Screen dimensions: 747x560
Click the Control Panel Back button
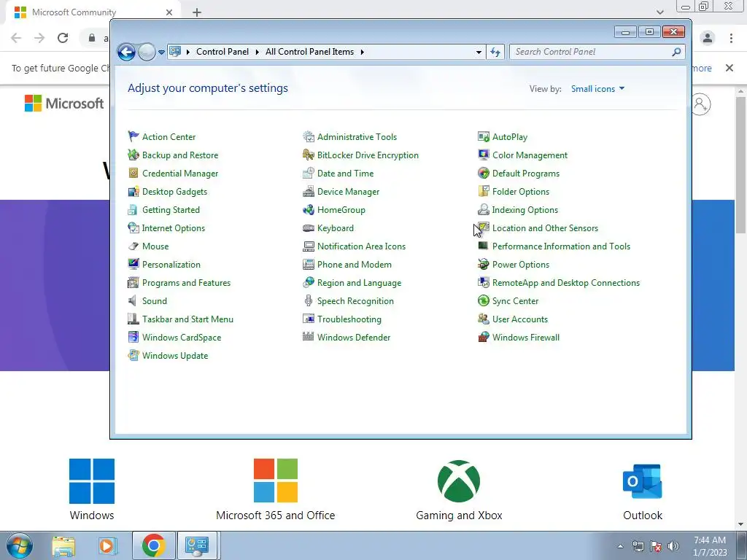pos(126,52)
